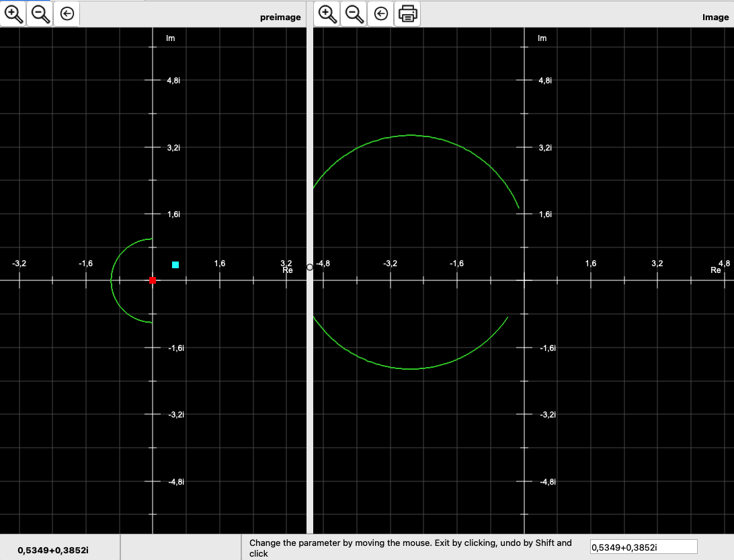Click the "Image" panel title
The width and height of the screenshot is (734, 560).
(x=715, y=17)
